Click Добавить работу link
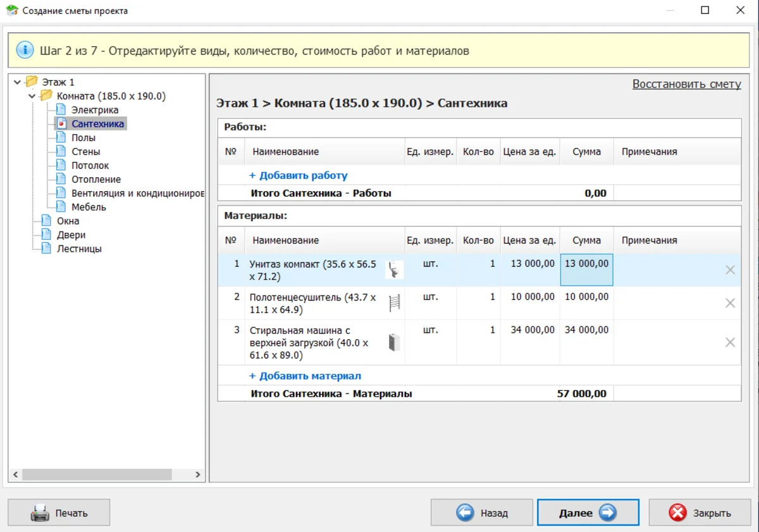759x532 pixels. coord(299,176)
